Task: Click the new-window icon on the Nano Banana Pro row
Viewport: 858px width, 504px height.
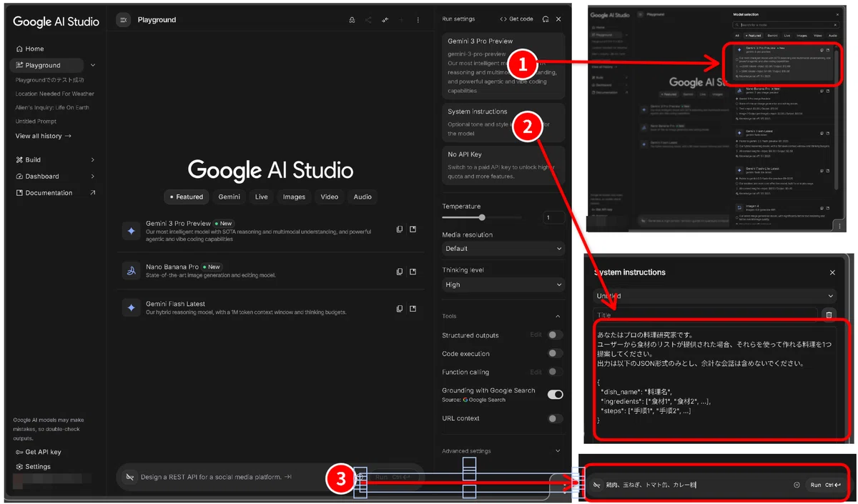Action: 413,272
